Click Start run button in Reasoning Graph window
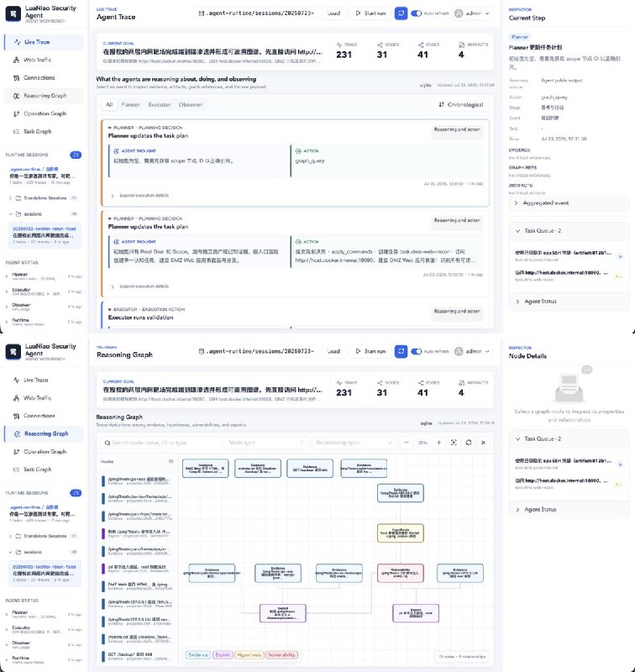 pos(370,351)
